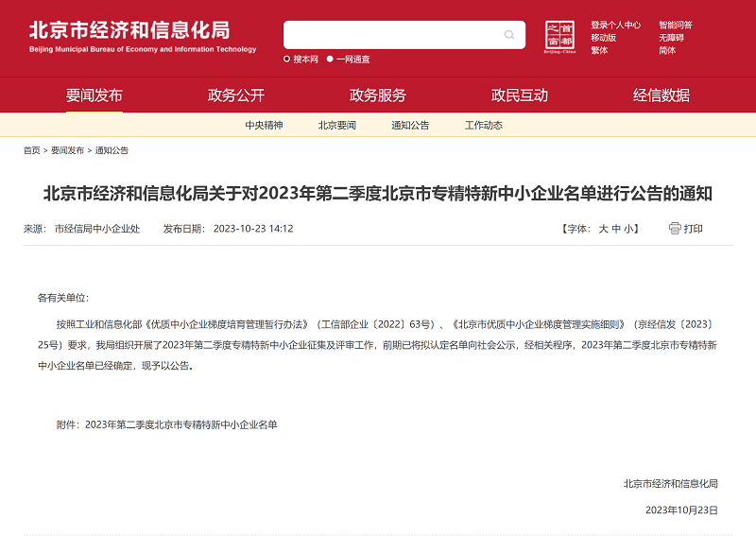Open the 要闻发布 main navigation tab
The height and width of the screenshot is (536, 756).
coord(94,95)
